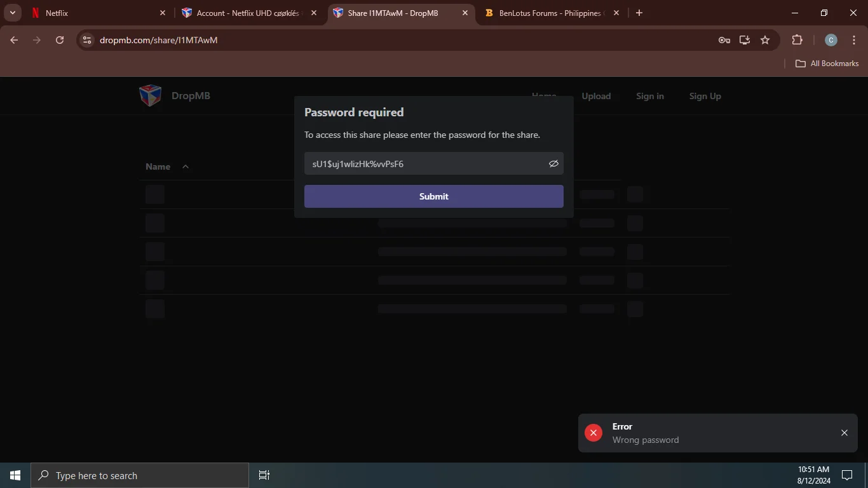Screen dimensions: 868x488
Task: Click the Windows taskbar search box
Action: 140,475
